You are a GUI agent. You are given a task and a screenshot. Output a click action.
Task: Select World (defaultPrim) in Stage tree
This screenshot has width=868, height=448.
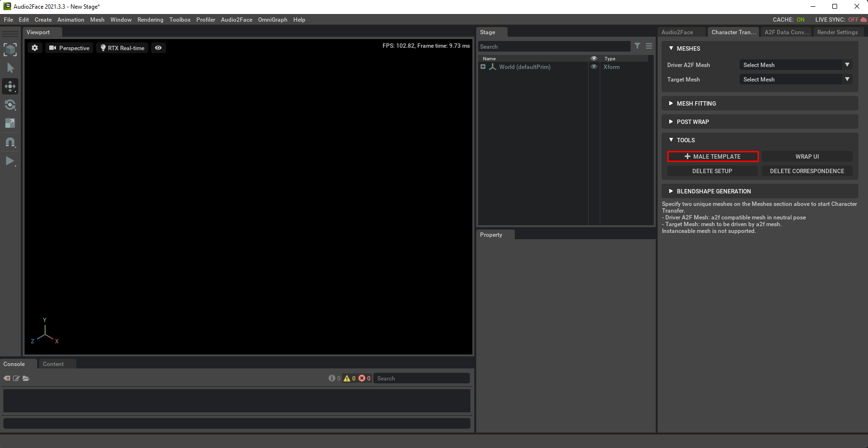click(524, 67)
